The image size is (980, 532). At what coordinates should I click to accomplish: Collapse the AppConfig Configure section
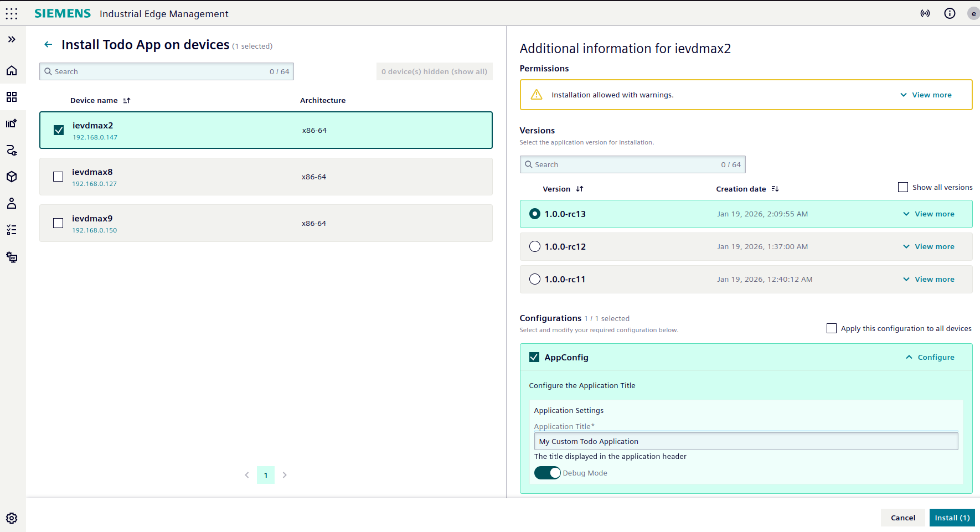(930, 357)
